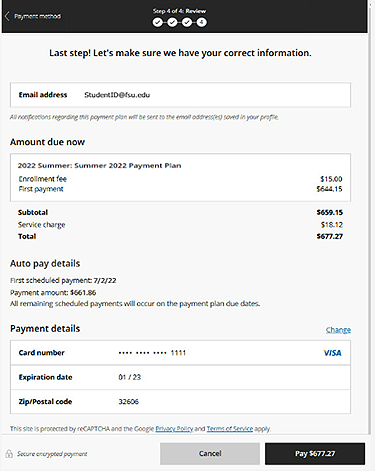Click the Payment method back label
The width and height of the screenshot is (375, 471).
click(x=38, y=16)
